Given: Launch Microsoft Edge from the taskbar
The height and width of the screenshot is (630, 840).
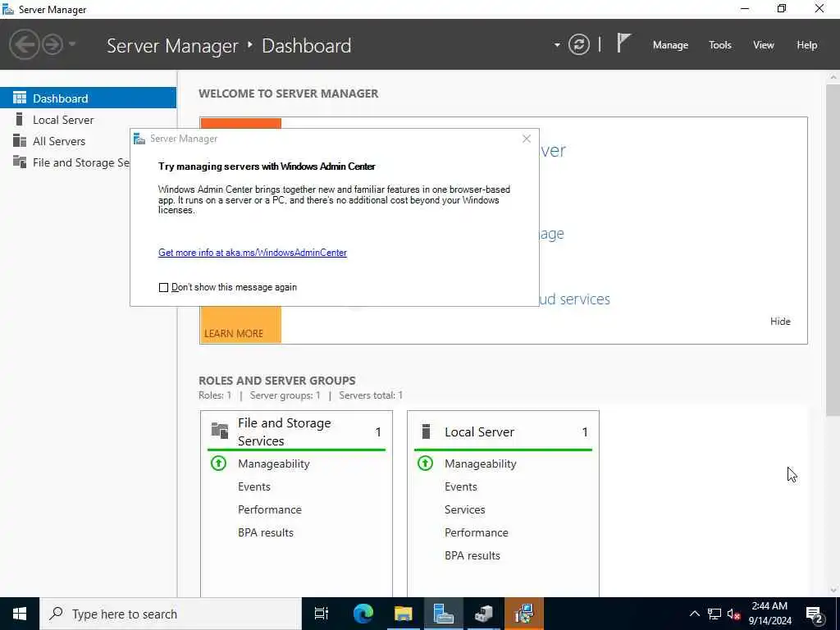Looking at the screenshot, I should [x=363, y=614].
